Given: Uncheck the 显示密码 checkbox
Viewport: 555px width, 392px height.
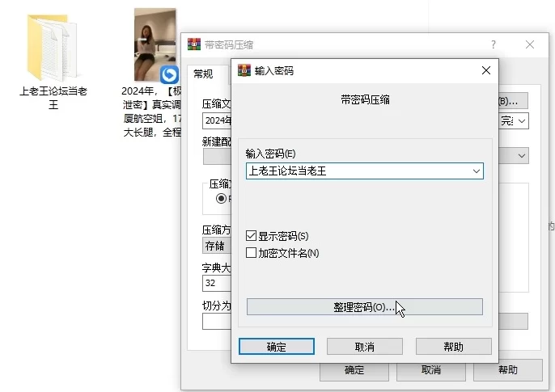Looking at the screenshot, I should coord(252,236).
